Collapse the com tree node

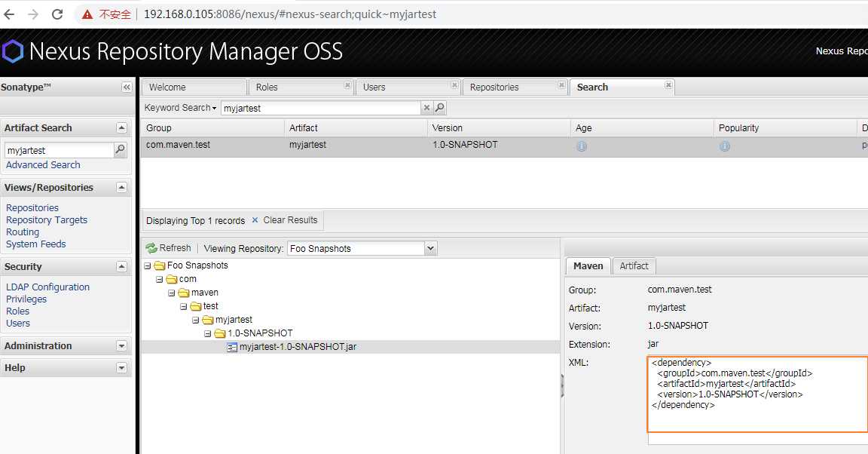(160, 279)
